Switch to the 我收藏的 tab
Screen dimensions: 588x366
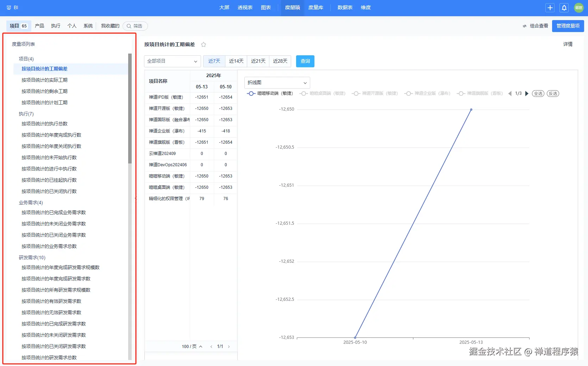click(110, 26)
